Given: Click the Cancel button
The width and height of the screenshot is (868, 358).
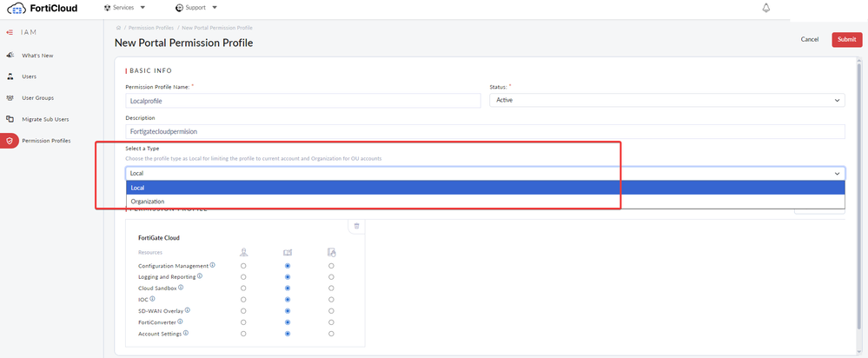Looking at the screenshot, I should pyautogui.click(x=810, y=39).
